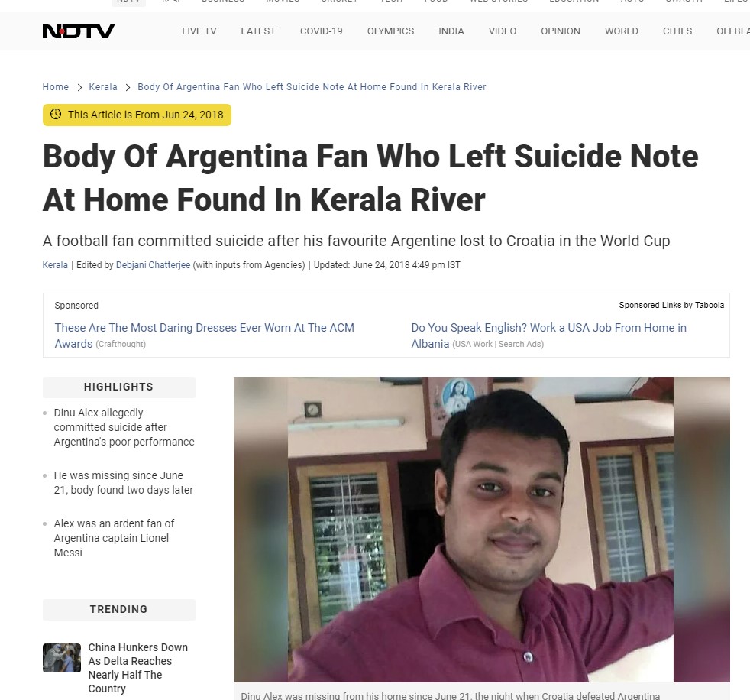Navigate to the VIDEO section
Image resolution: width=750 pixels, height=700 pixels.
503,31
